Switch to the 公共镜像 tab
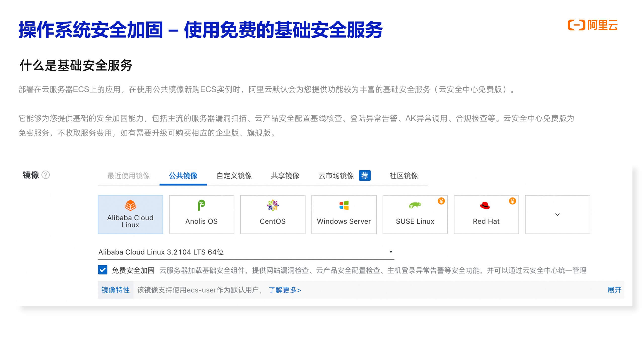The height and width of the screenshot is (362, 644). pos(183,175)
